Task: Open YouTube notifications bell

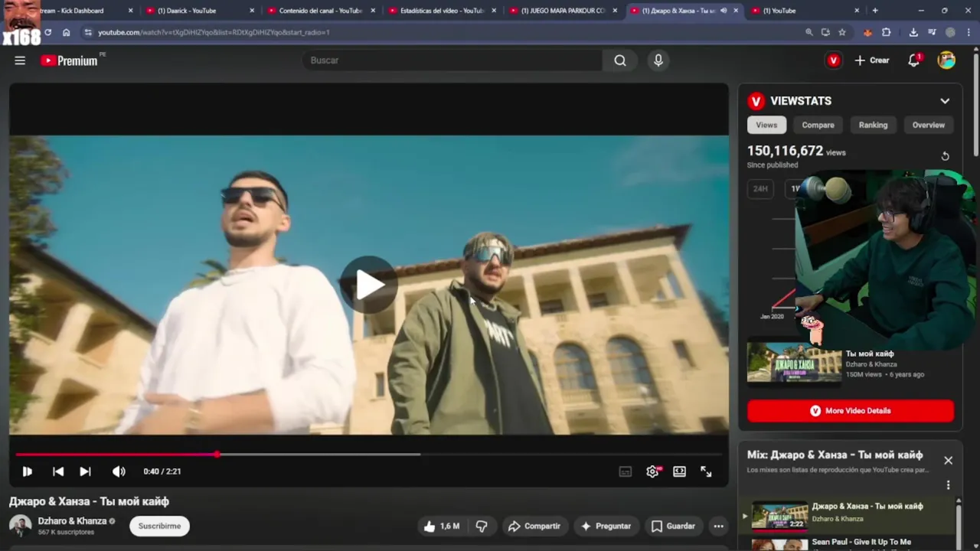Action: coord(913,60)
